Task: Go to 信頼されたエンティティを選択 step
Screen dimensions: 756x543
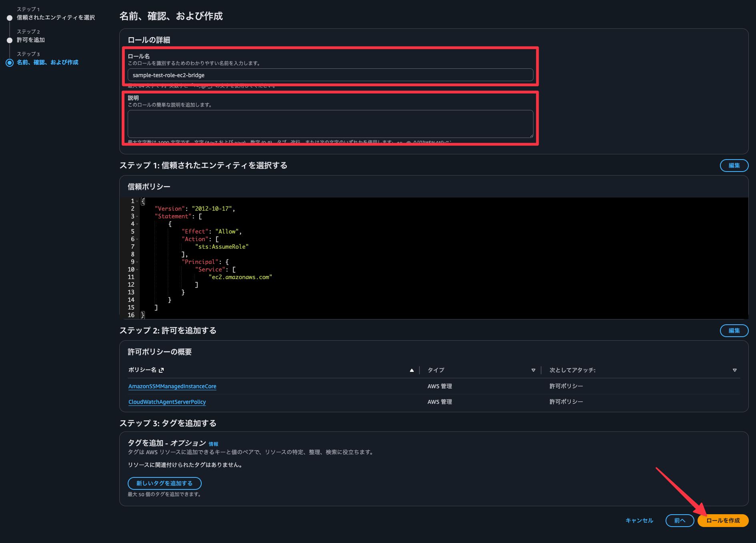Action: point(56,18)
